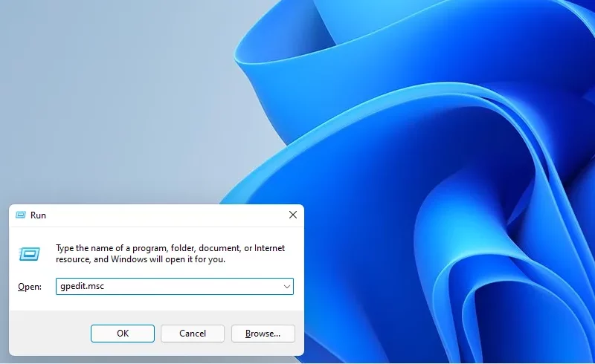595x364 pixels.
Task: Open the Browse... file picker
Action: pyautogui.click(x=263, y=334)
